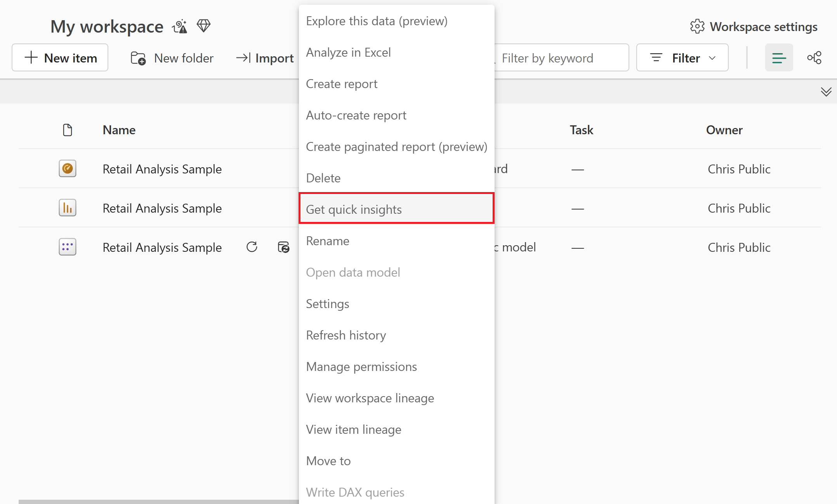Click the workspace trial status icon
Image resolution: width=837 pixels, height=504 pixels.
(x=180, y=26)
